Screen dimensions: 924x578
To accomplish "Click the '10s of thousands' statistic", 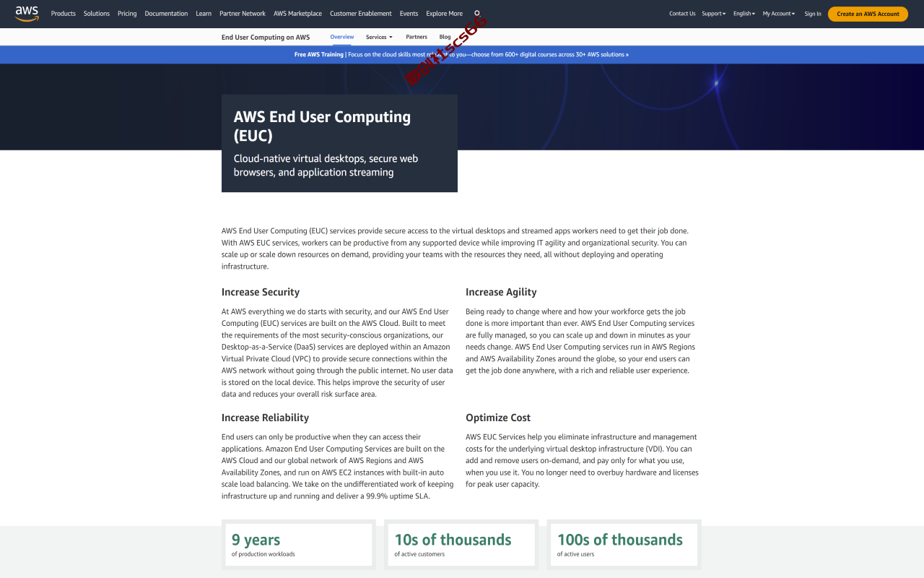I will point(453,540).
